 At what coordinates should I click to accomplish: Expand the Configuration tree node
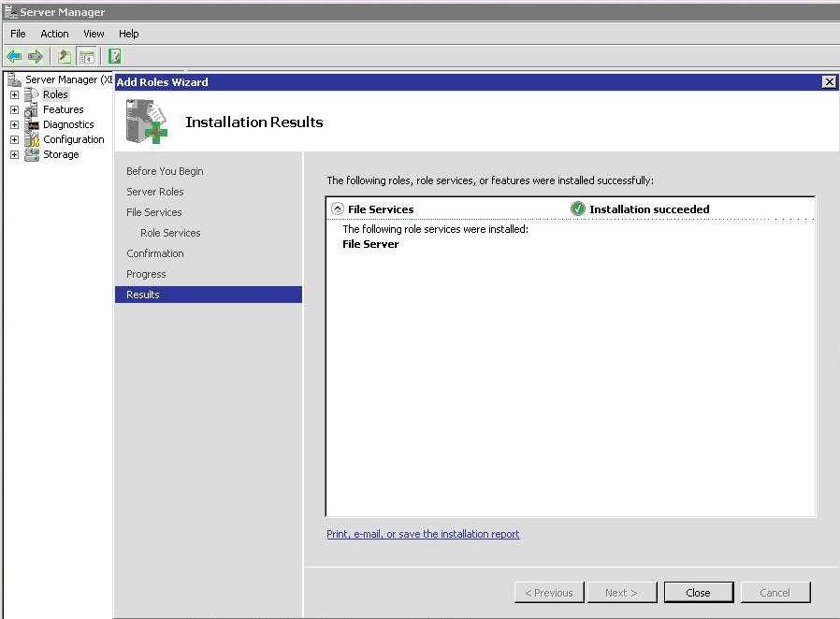tap(14, 139)
